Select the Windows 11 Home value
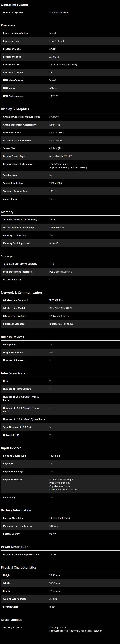 pyautogui.click(x=59, y=13)
